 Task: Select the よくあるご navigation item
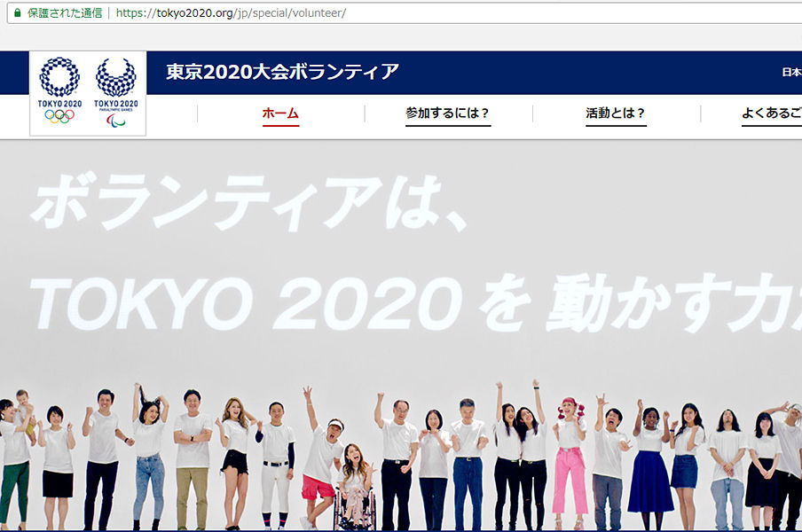coord(771,113)
